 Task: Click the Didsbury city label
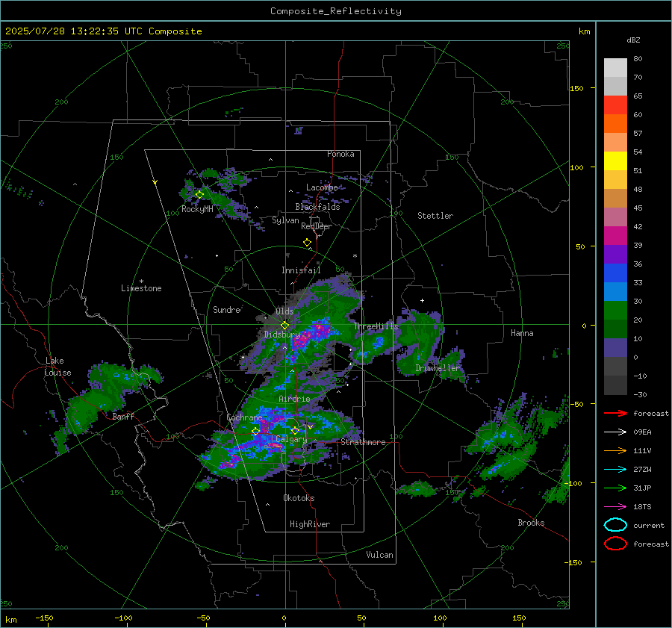click(x=282, y=335)
